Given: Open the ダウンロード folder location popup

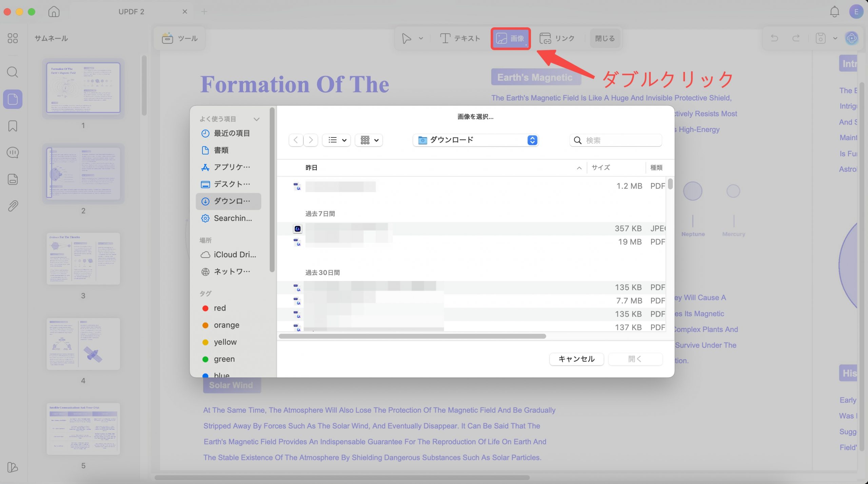Looking at the screenshot, I should (476, 140).
